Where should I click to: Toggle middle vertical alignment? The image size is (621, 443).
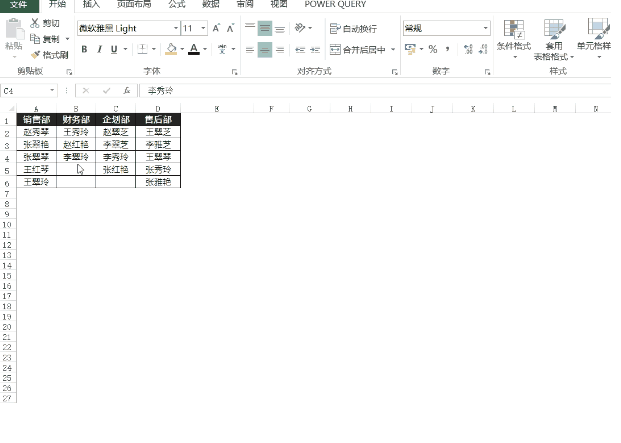pyautogui.click(x=265, y=28)
